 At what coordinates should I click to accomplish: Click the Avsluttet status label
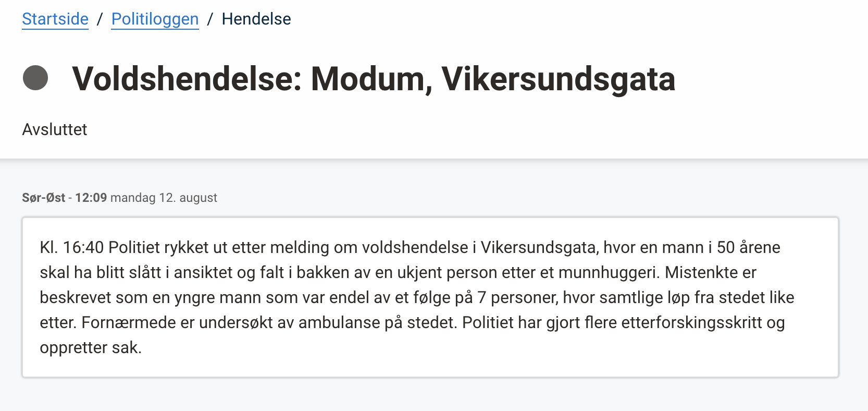pos(55,129)
